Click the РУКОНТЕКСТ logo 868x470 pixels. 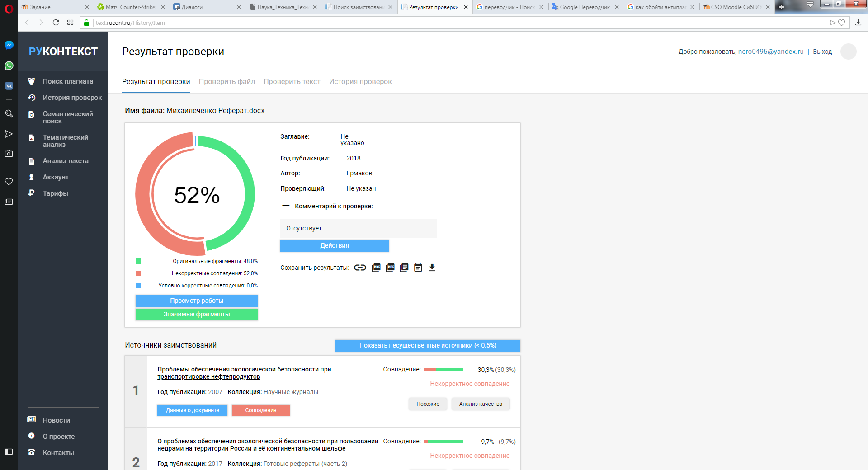(x=63, y=52)
